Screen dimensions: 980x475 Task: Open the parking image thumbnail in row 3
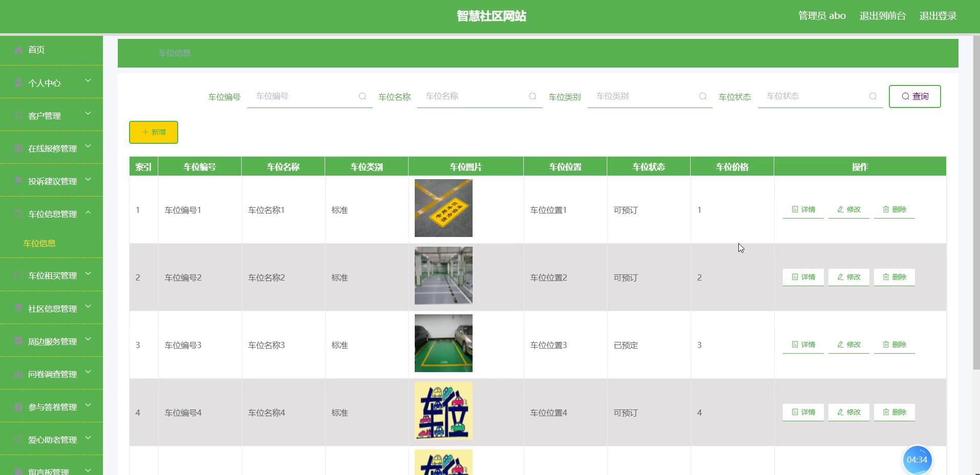click(443, 343)
